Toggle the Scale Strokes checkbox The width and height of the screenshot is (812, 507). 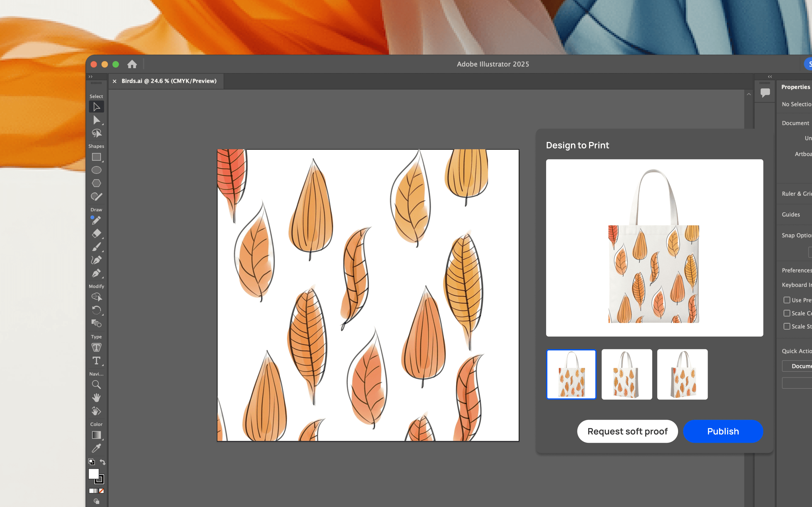[787, 326]
